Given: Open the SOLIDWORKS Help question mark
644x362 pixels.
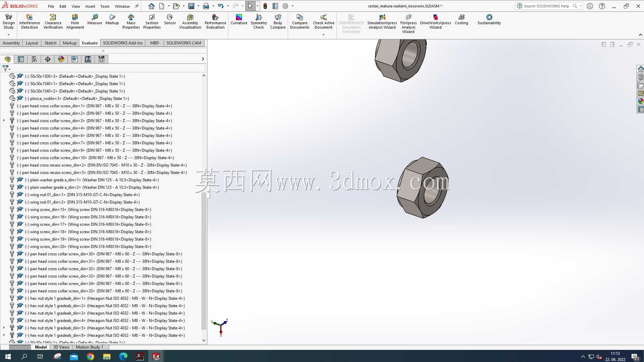Looking at the screenshot, I should pos(602,6).
